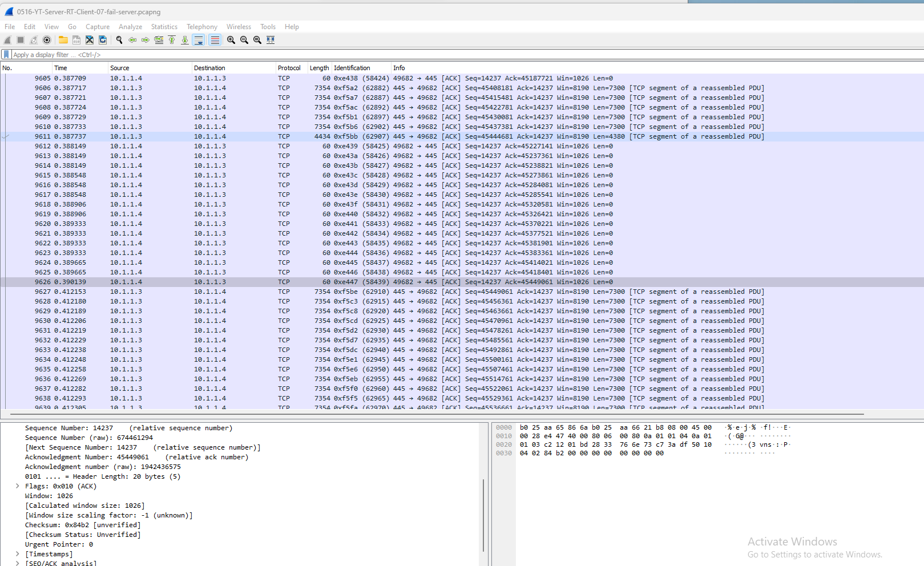Open the Tools menu
Viewport: 924px width, 566px height.
(x=268, y=27)
